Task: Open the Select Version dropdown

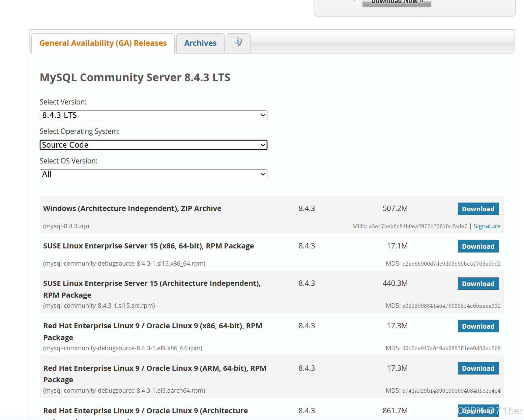Action: coord(153,115)
